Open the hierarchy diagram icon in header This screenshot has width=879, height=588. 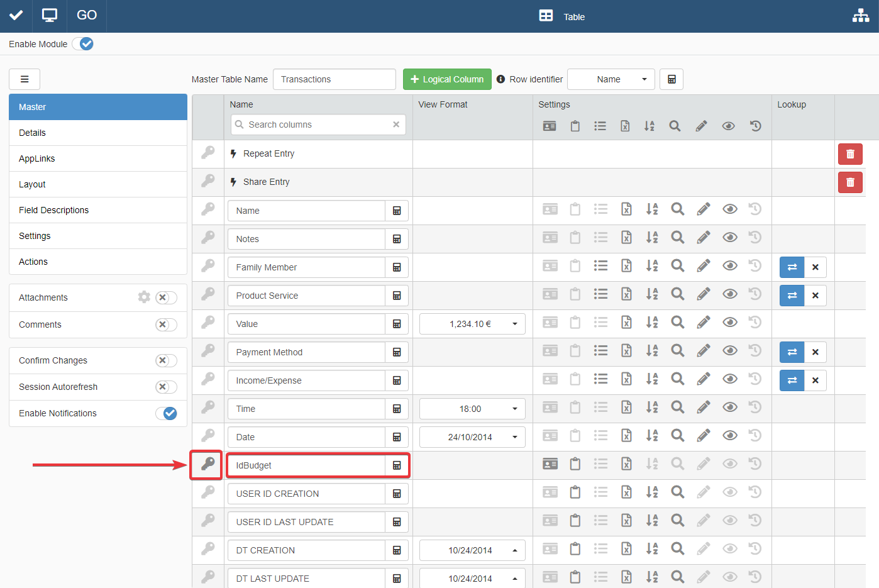click(x=860, y=16)
